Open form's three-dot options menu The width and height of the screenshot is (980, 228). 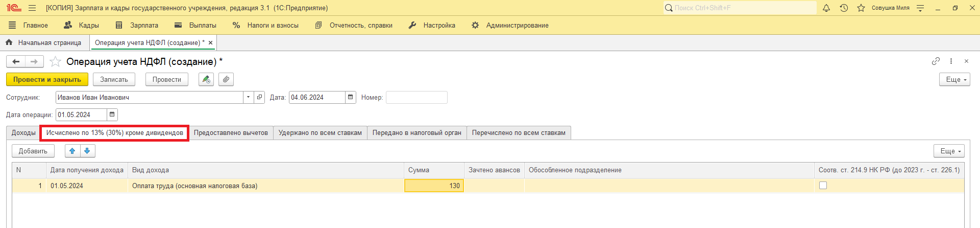click(x=951, y=61)
